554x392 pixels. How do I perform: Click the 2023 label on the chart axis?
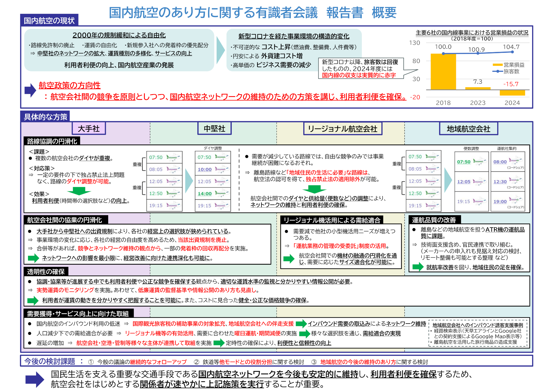478,103
